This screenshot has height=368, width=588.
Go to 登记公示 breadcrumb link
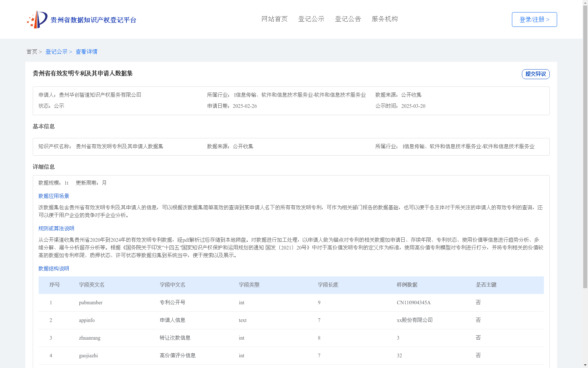click(x=56, y=52)
